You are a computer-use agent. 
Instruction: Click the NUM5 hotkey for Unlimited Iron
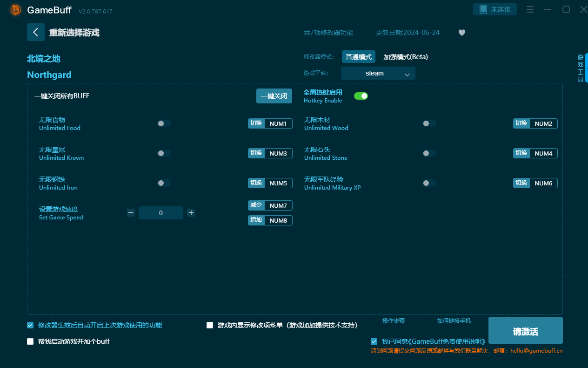(278, 183)
